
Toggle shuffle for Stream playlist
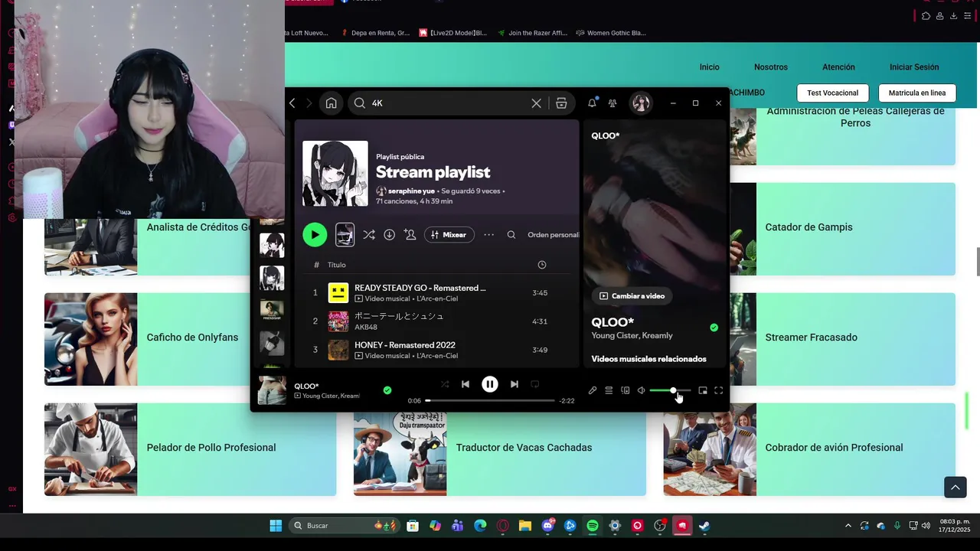click(369, 235)
